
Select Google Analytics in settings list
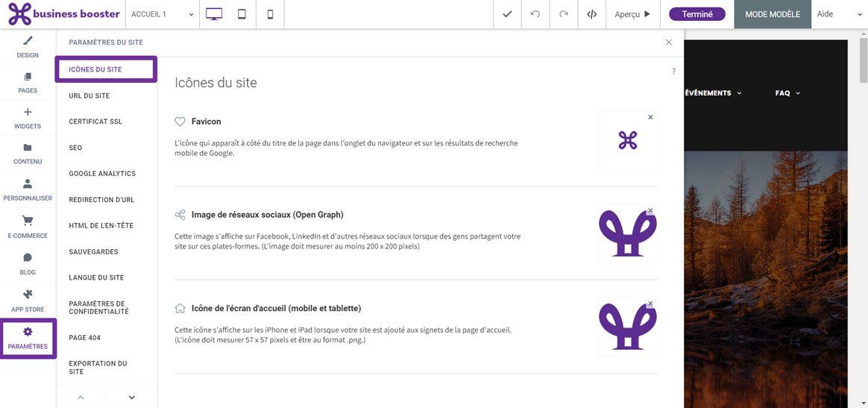[x=102, y=173]
